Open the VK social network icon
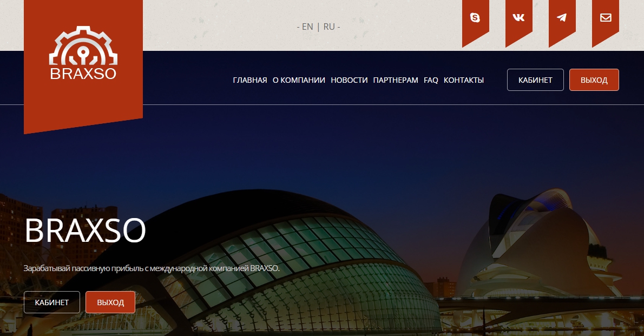This screenshot has width=644, height=336. [x=519, y=18]
